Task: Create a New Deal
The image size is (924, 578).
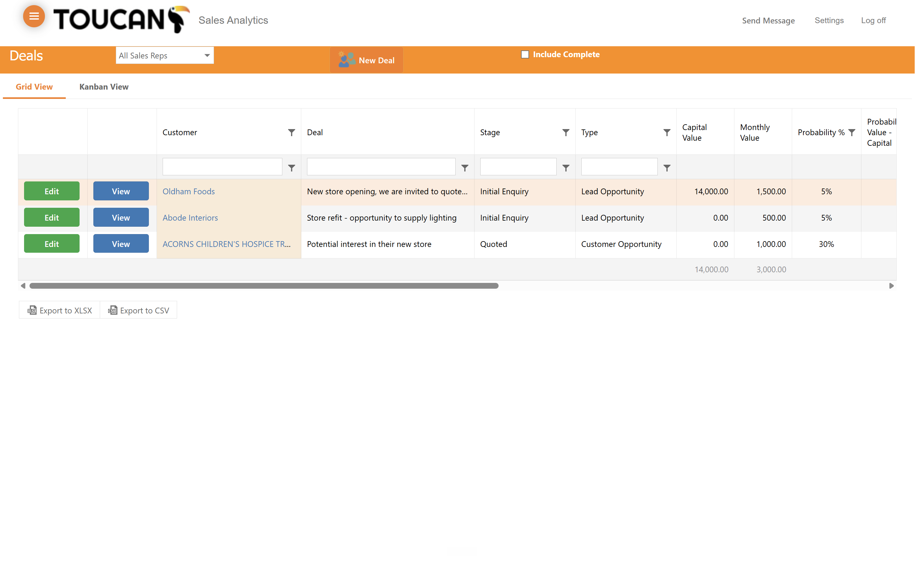Action: click(x=366, y=60)
